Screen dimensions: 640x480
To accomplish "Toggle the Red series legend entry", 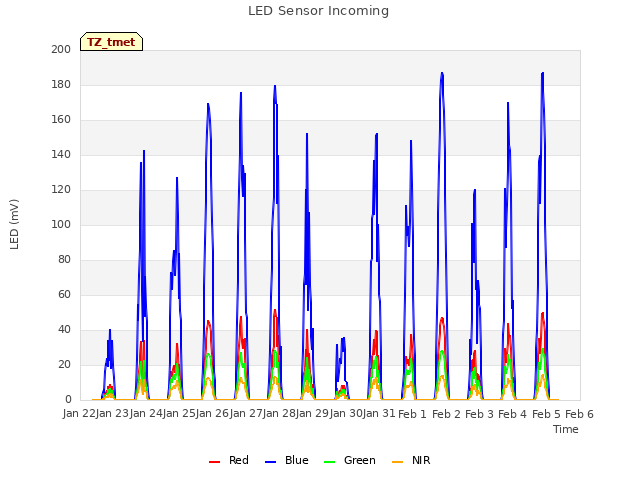I will coord(229,460).
